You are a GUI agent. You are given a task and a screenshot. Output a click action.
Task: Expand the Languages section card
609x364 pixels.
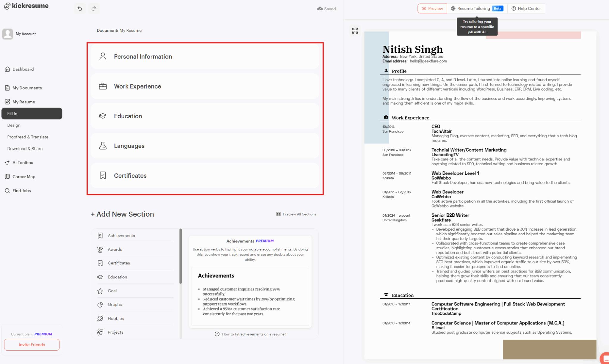[205, 146]
